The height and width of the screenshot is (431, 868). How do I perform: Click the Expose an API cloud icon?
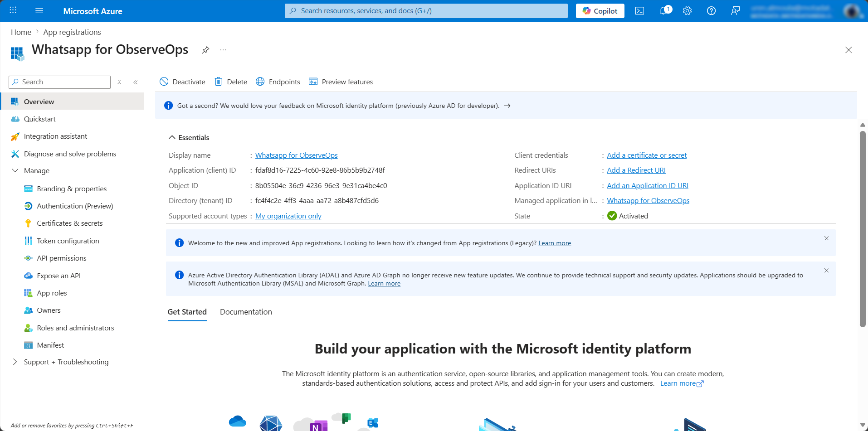pyautogui.click(x=28, y=276)
